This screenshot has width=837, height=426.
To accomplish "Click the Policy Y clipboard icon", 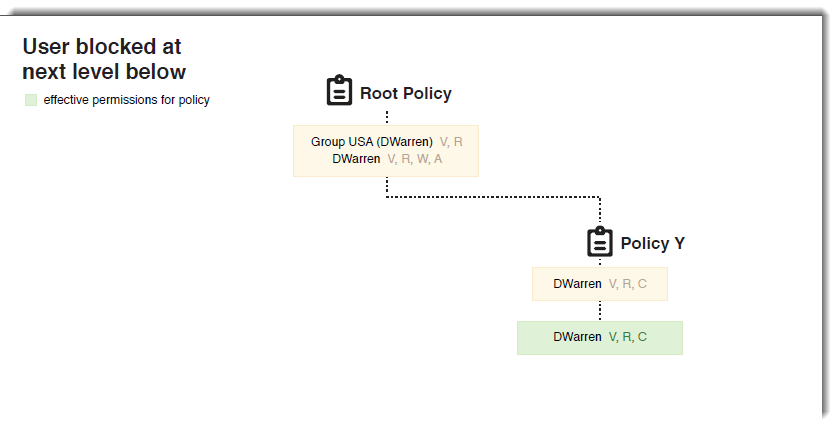I will (600, 242).
